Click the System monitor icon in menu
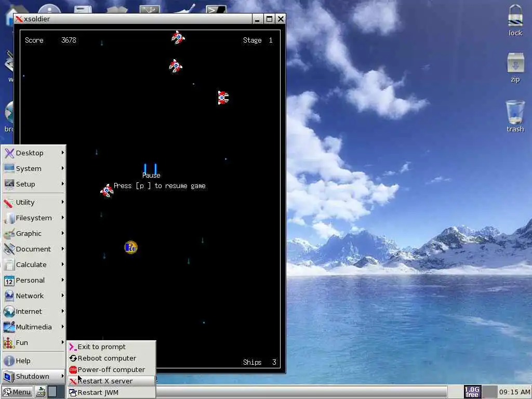The height and width of the screenshot is (399, 532). [x=9, y=169]
